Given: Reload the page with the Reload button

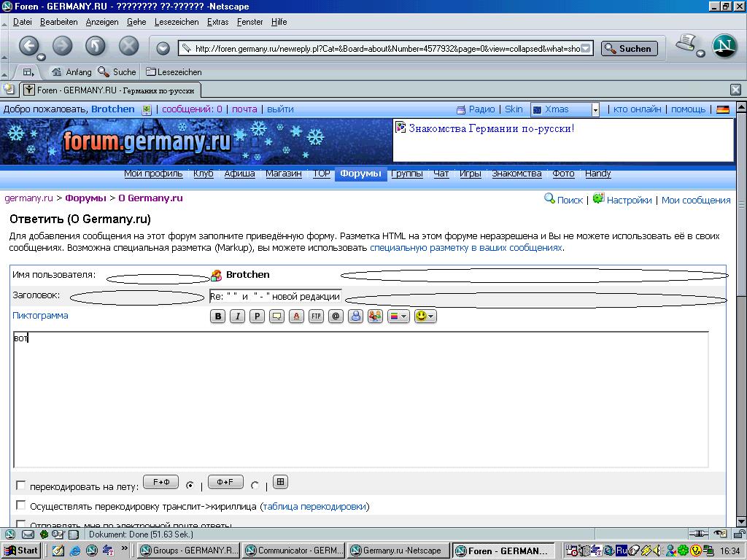Looking at the screenshot, I should (x=96, y=46).
